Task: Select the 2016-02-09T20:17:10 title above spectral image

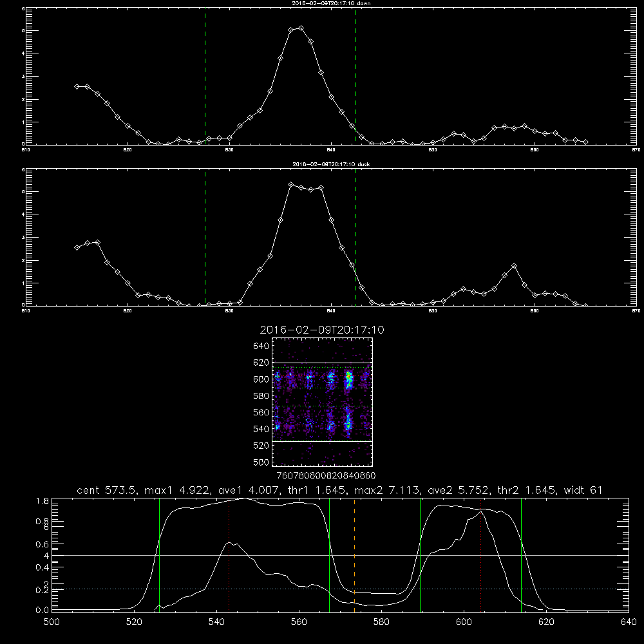Action: pyautogui.click(x=322, y=330)
